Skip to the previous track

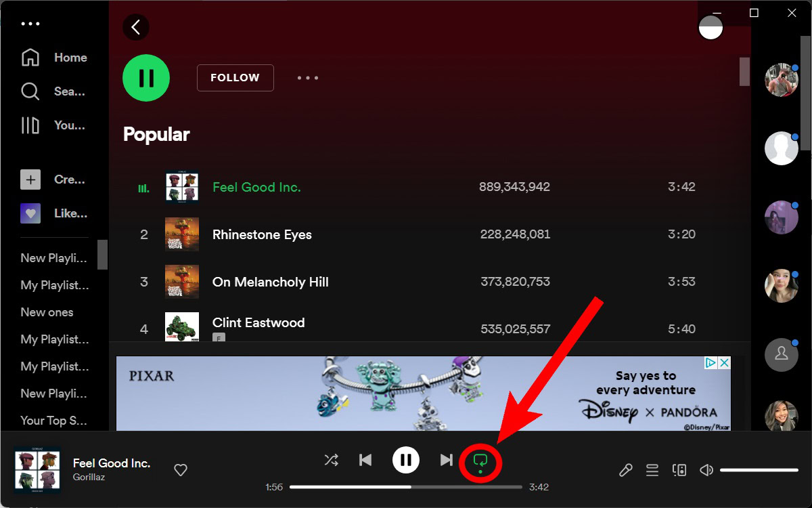(x=365, y=461)
